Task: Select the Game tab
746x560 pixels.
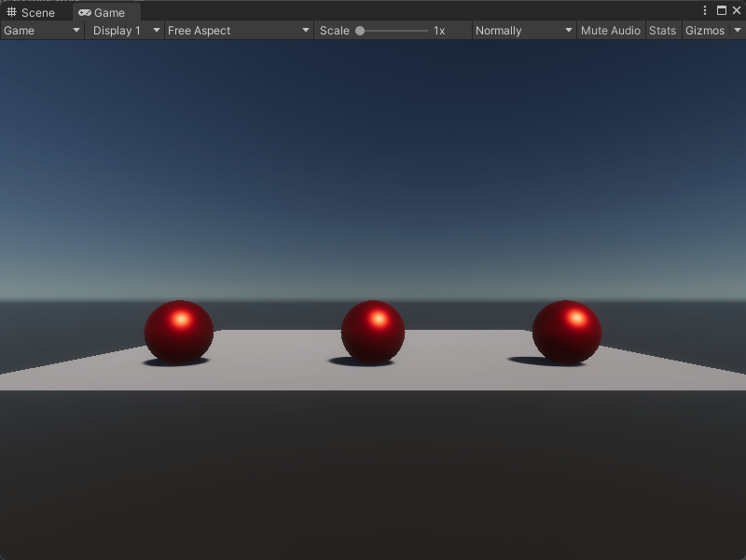Action: (105, 12)
